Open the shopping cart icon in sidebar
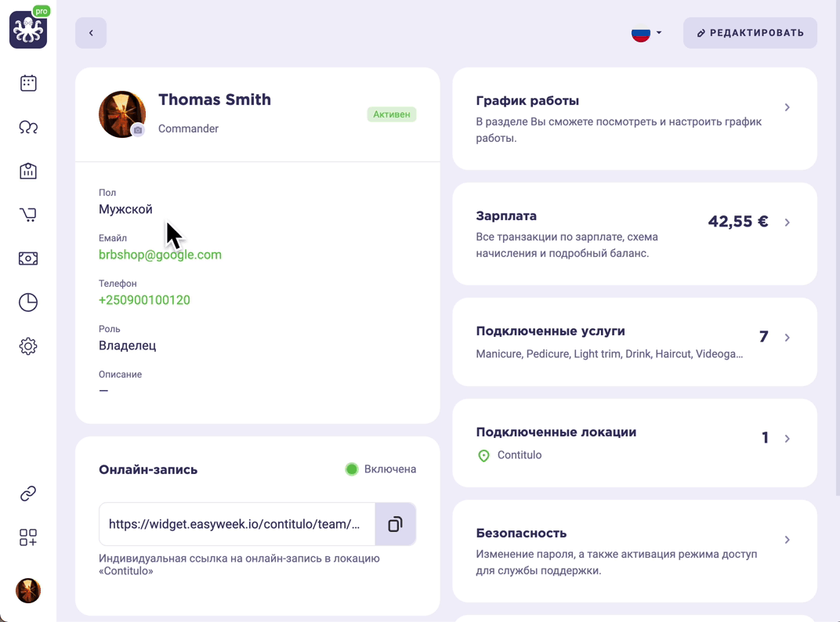This screenshot has height=622, width=840. coord(28,215)
